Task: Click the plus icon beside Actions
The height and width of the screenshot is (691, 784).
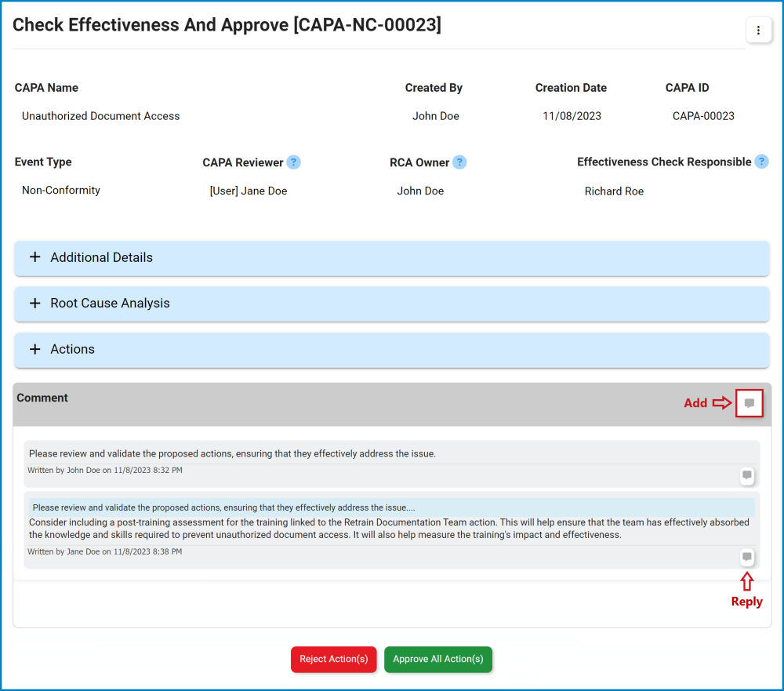Action: coord(34,348)
